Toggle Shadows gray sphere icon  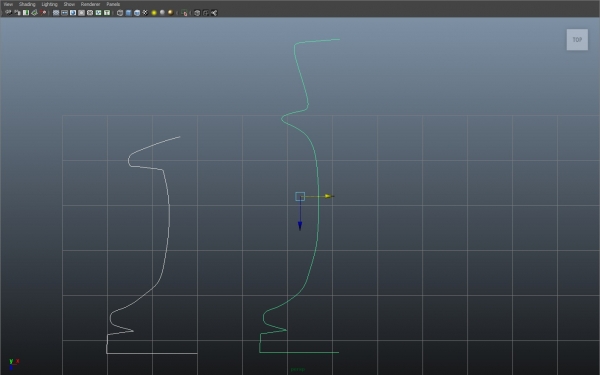pyautogui.click(x=162, y=13)
